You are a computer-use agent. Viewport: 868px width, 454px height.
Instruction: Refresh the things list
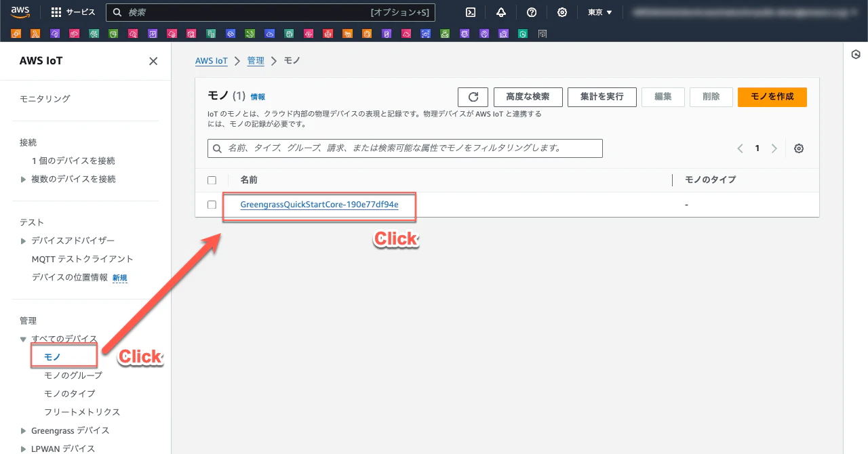tap(473, 97)
